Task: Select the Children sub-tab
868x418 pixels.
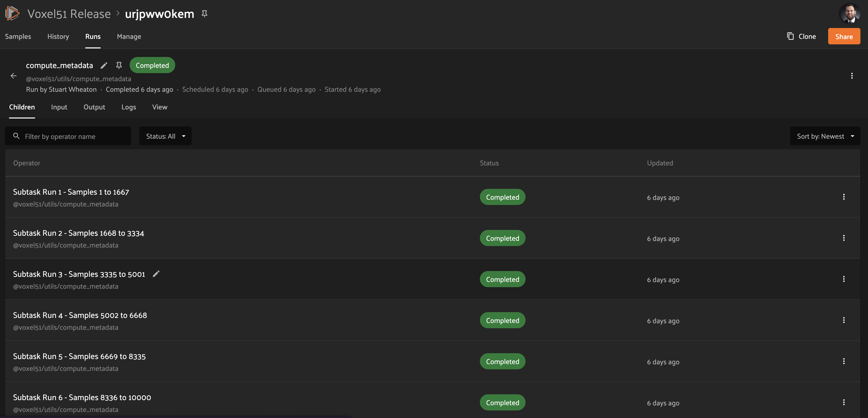Action: coord(22,107)
